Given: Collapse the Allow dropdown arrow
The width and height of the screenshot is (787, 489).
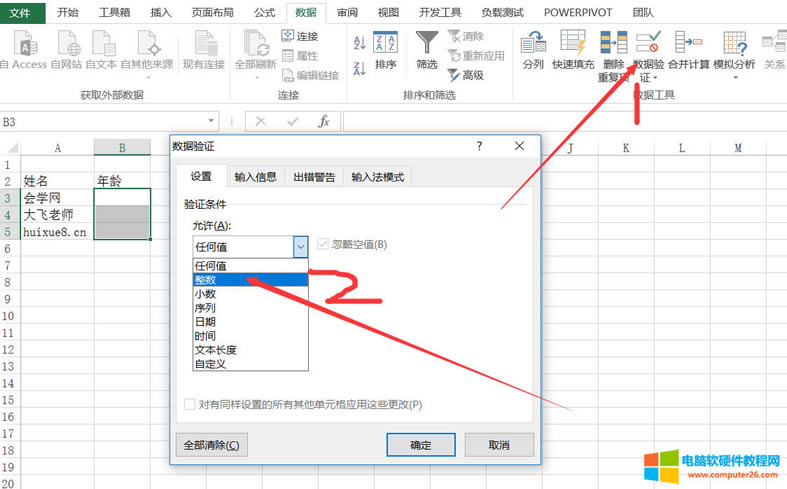Looking at the screenshot, I should (x=300, y=246).
